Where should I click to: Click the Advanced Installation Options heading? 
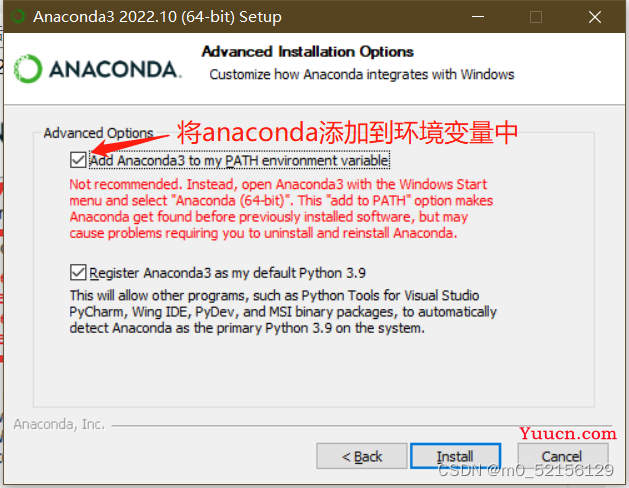pyautogui.click(x=308, y=52)
